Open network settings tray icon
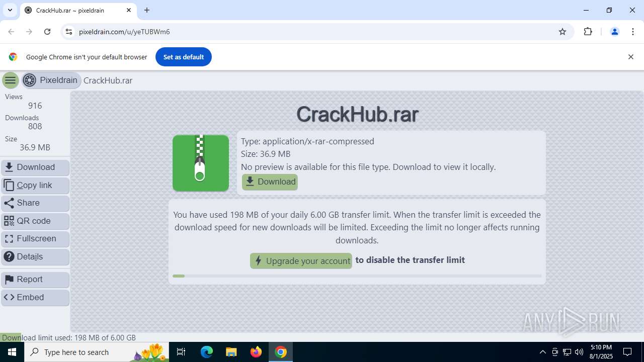The width and height of the screenshot is (644, 362). (567, 352)
